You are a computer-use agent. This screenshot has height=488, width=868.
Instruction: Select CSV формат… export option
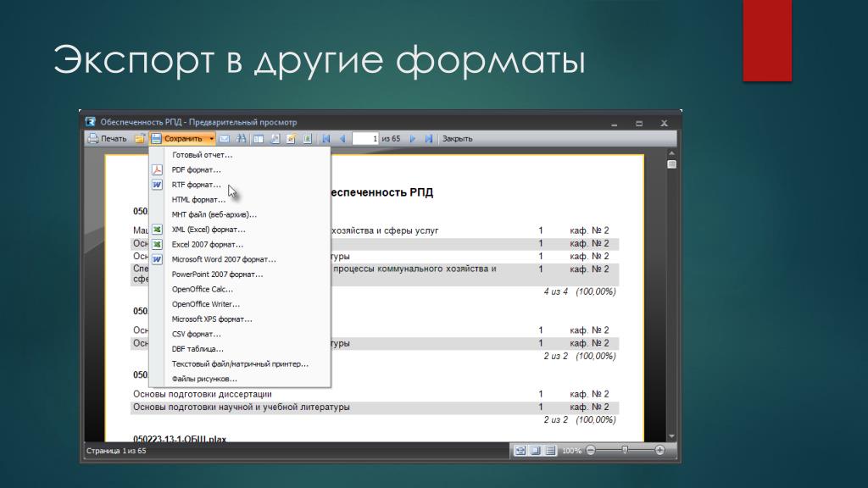[x=240, y=334]
